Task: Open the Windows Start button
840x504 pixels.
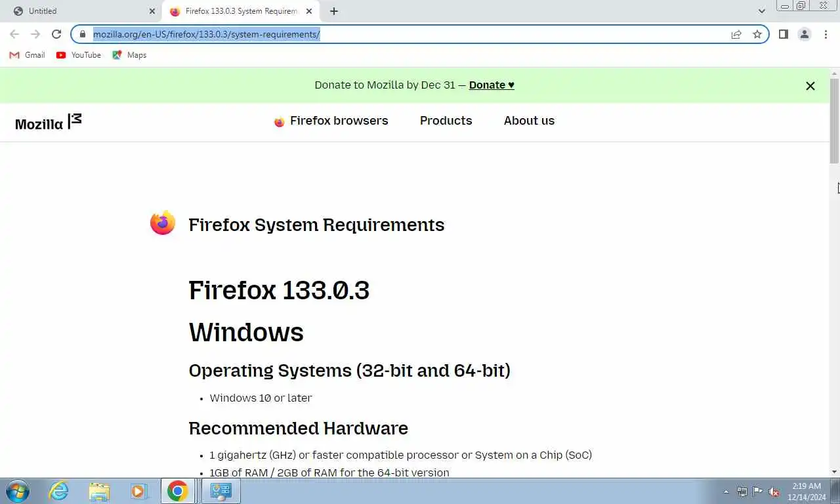Action: [18, 491]
